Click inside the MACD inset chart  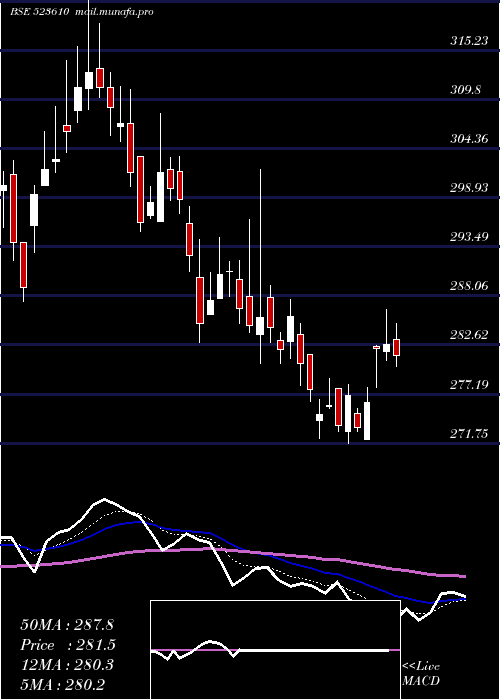click(x=275, y=650)
